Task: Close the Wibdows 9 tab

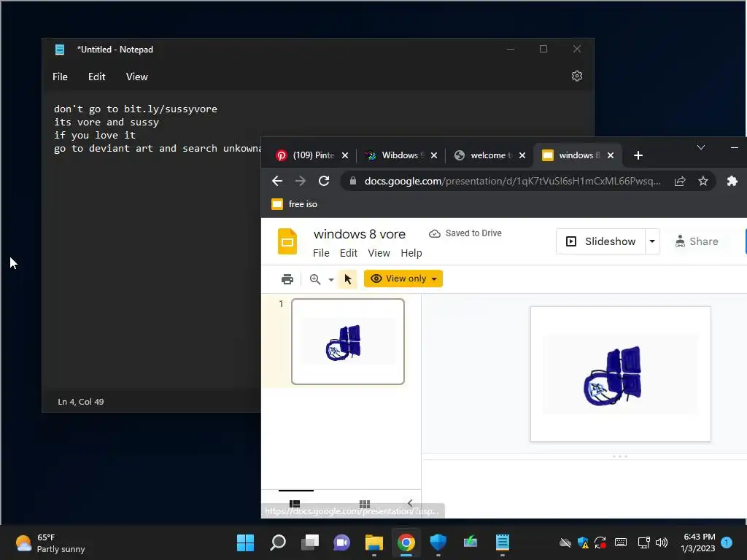Action: 433,155
